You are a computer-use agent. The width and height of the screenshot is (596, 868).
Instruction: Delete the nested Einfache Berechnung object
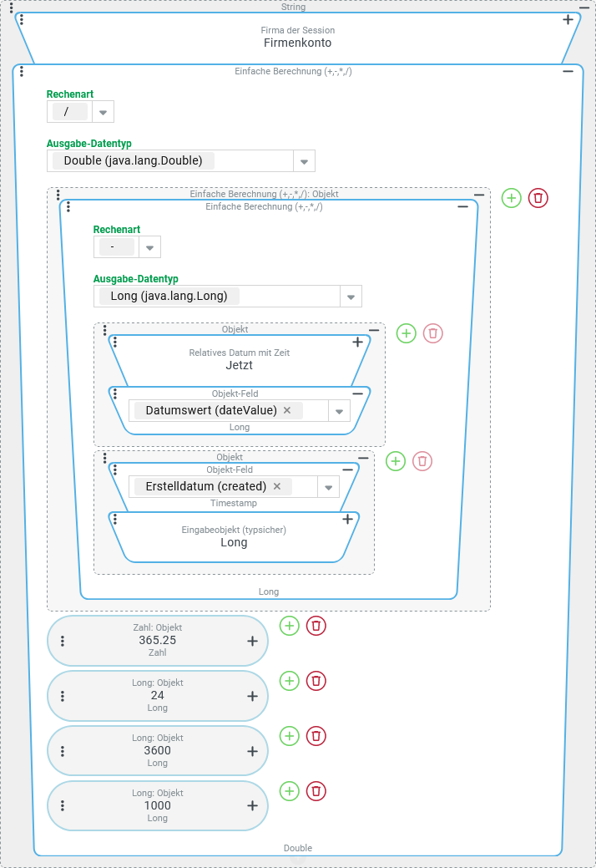click(x=538, y=198)
